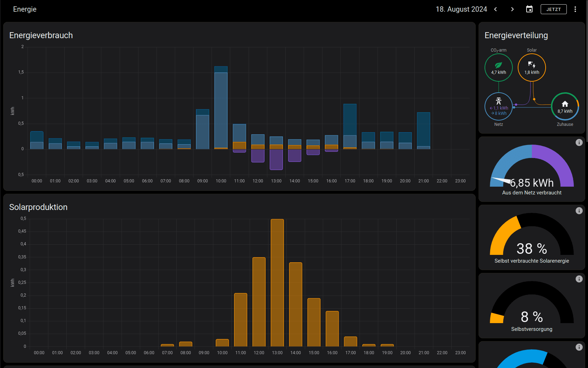Click the 8 kWh grid import value
The width and height of the screenshot is (588, 368).
(x=499, y=113)
